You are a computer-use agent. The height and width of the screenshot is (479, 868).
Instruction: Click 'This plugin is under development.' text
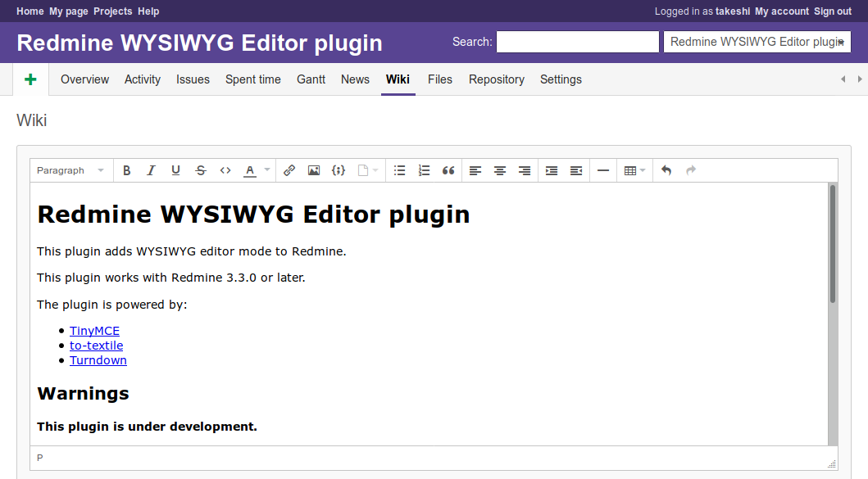pyautogui.click(x=147, y=427)
